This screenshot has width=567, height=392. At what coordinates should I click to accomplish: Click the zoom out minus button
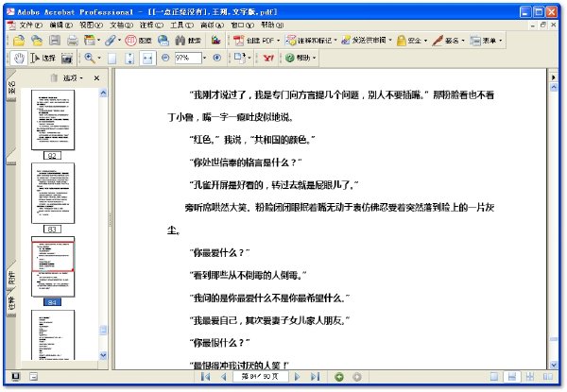click(x=165, y=58)
